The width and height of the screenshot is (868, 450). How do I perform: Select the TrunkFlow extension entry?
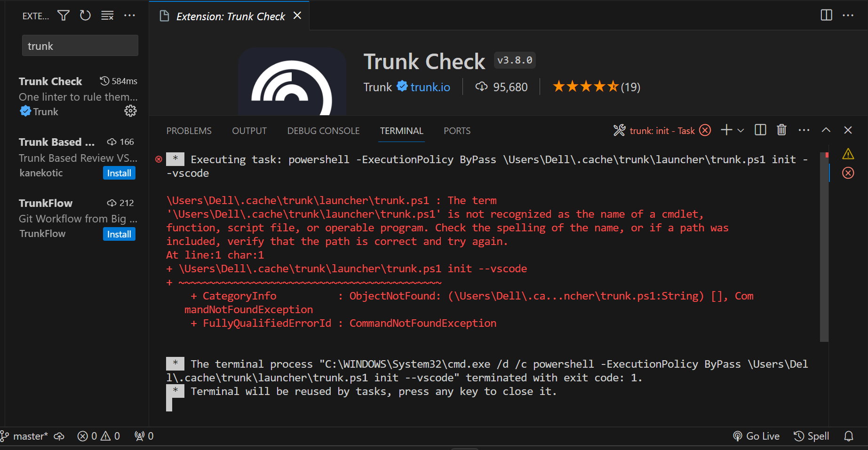click(x=78, y=218)
